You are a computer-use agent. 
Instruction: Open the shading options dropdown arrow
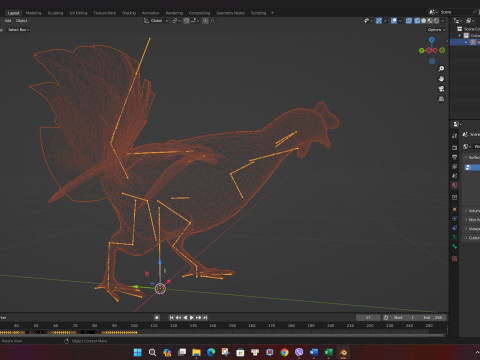[x=443, y=21]
